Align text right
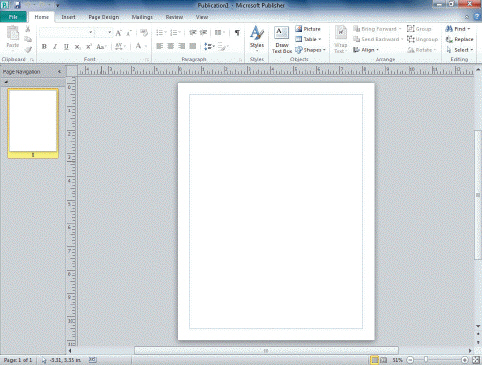 [182, 46]
